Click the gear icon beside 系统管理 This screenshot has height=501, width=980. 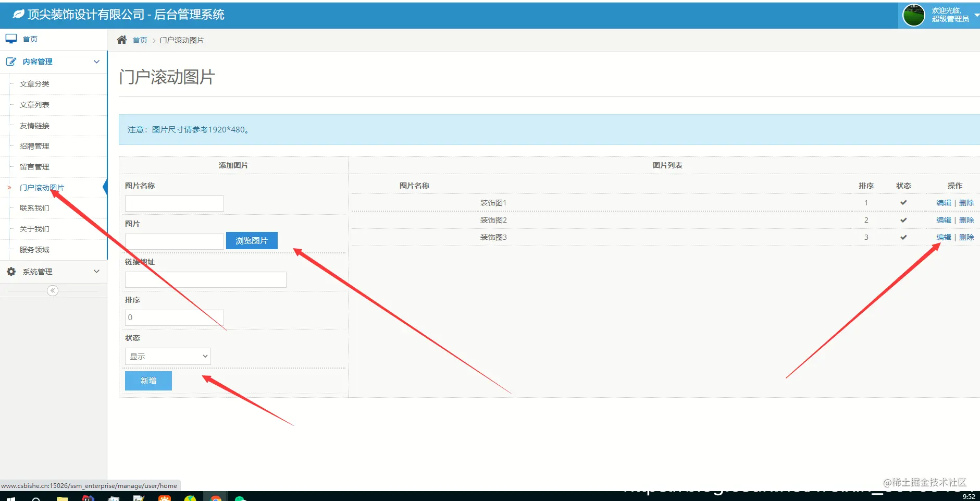coord(11,272)
